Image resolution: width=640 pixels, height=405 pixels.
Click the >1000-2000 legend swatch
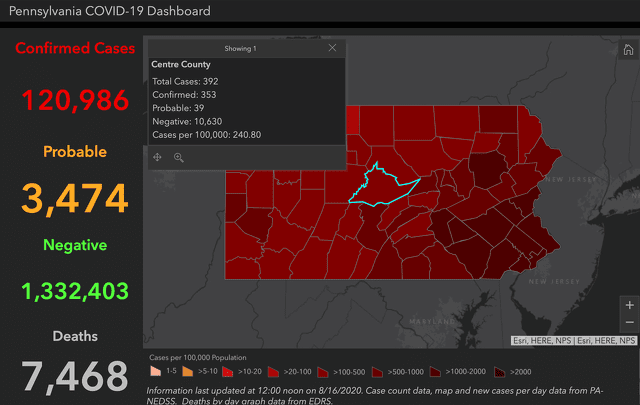435,372
